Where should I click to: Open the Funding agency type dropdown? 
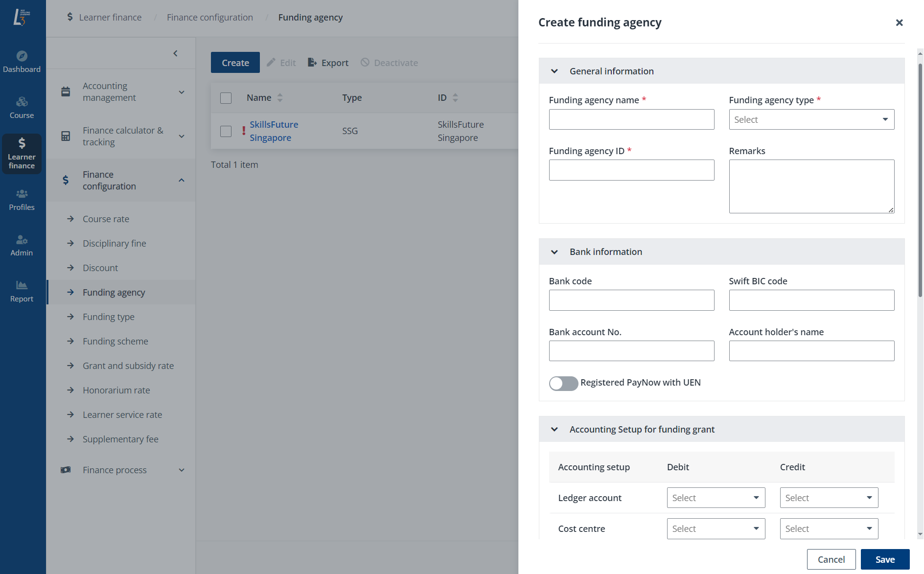811,119
